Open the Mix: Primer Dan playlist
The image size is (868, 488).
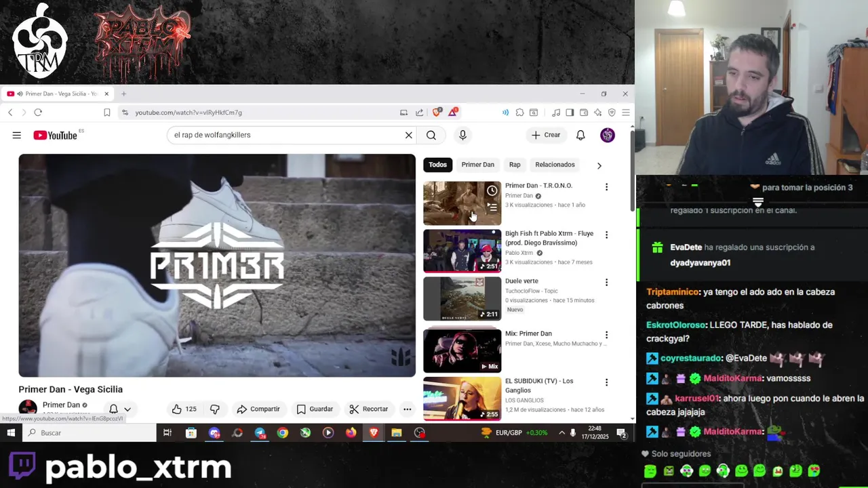(x=462, y=351)
